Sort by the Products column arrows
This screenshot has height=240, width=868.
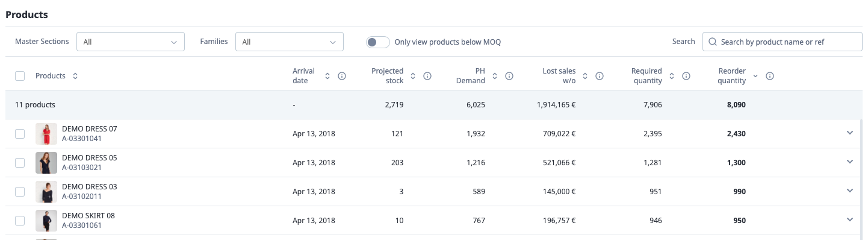click(x=75, y=76)
